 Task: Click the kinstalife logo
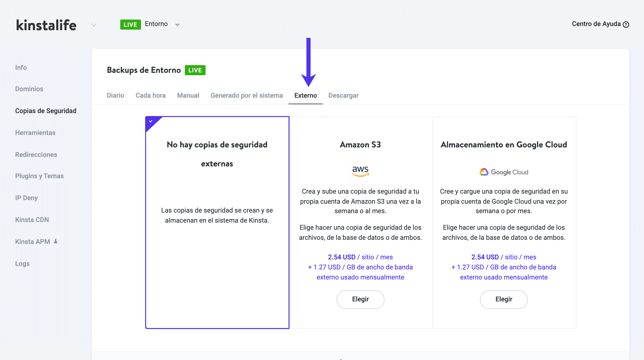[46, 25]
